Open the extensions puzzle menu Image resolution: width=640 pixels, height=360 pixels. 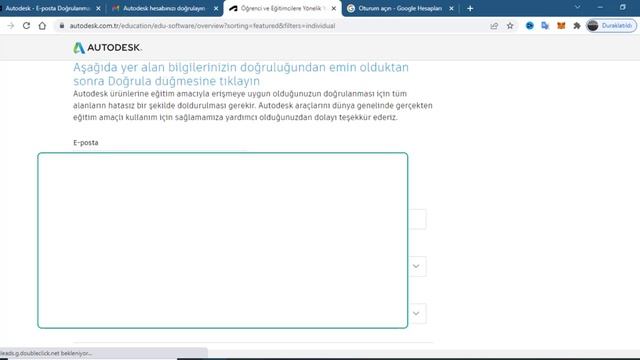tap(577, 26)
